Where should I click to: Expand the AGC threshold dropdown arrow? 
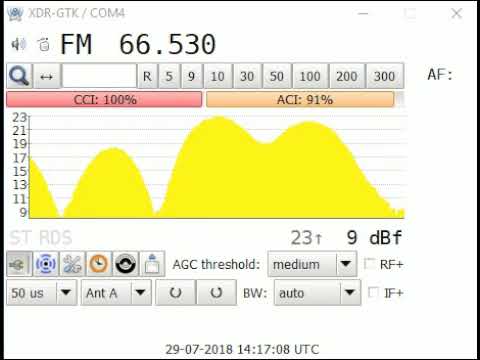[346, 264]
